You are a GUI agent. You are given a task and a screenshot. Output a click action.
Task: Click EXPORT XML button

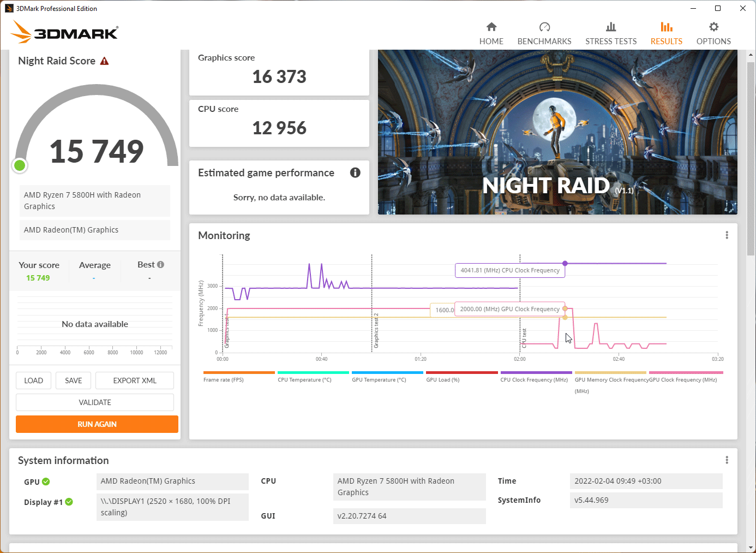(135, 380)
